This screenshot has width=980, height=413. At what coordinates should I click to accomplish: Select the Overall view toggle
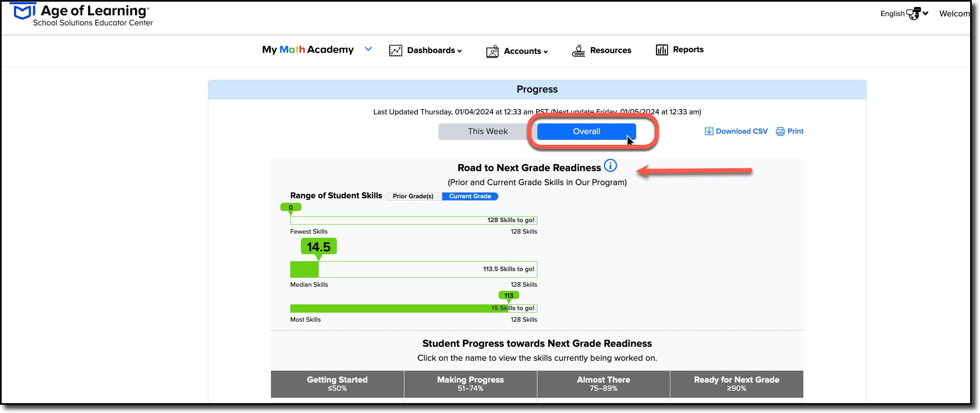click(x=586, y=131)
